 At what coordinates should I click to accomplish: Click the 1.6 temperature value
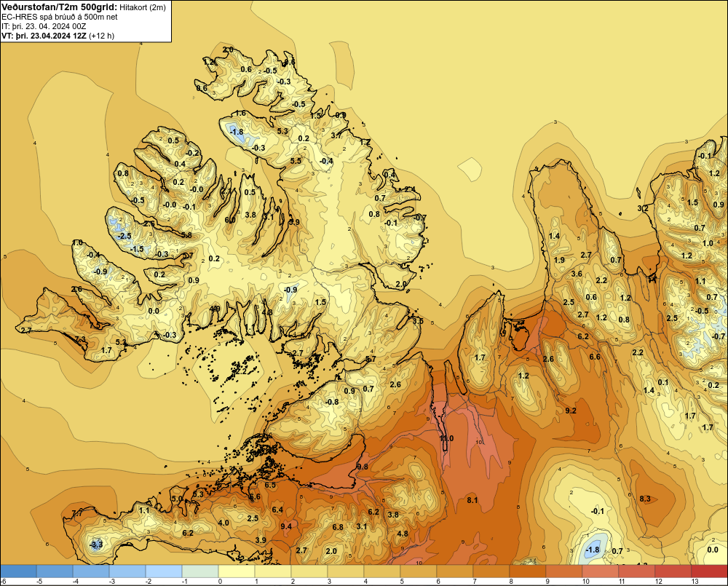click(x=240, y=114)
